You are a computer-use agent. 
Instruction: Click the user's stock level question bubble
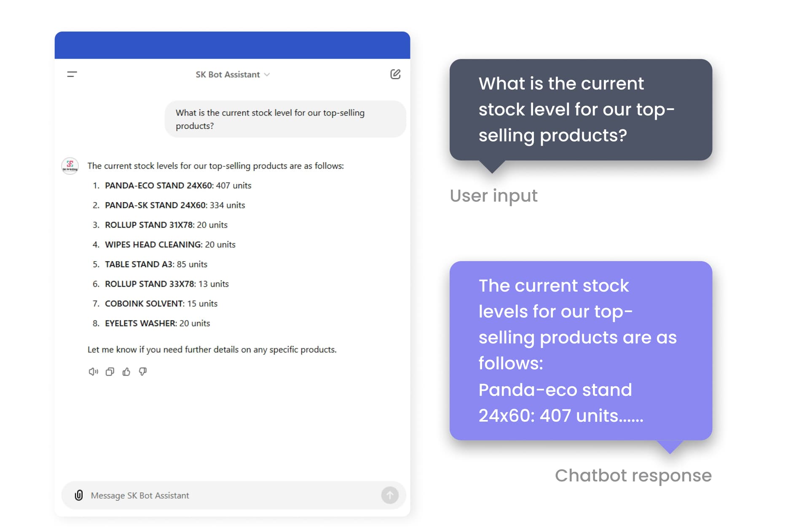285,119
